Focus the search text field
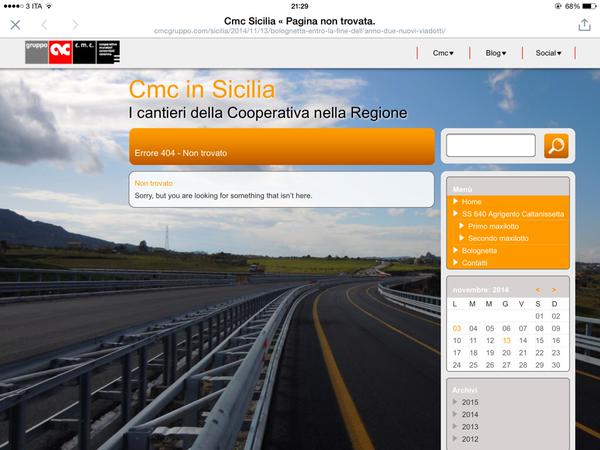Viewport: 600px width, 450px height. (x=491, y=146)
